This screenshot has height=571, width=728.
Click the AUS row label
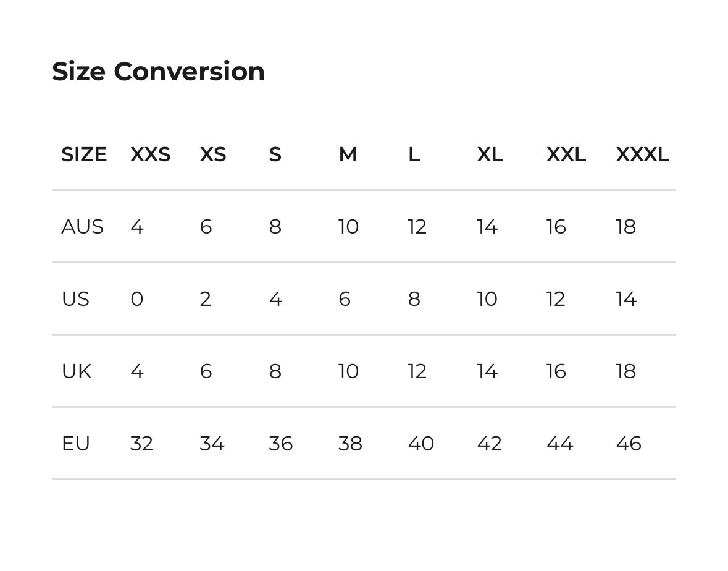pyautogui.click(x=82, y=227)
